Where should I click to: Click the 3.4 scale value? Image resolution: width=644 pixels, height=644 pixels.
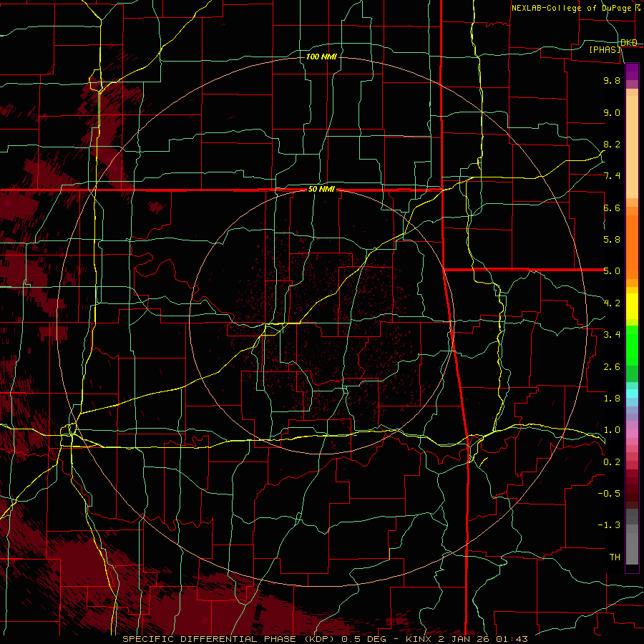coord(612,335)
